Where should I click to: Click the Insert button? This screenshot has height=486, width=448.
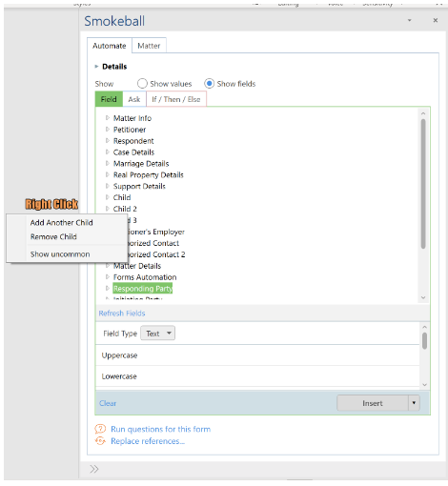tap(373, 403)
